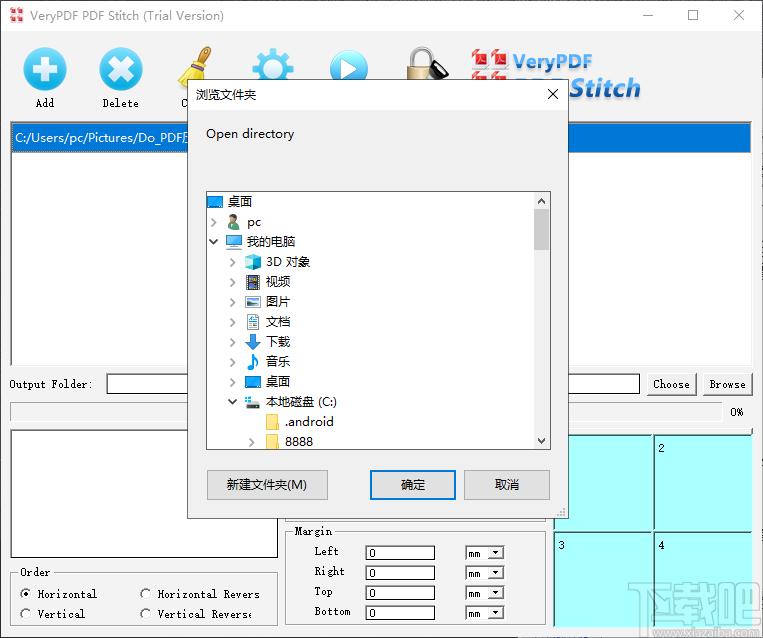Click the Choose button

click(672, 384)
